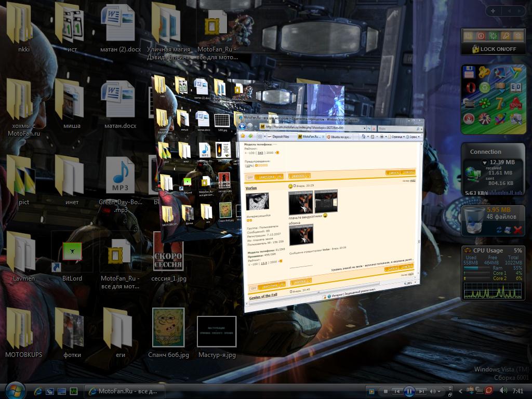Open the миша folder icon
The height and width of the screenshot is (399, 532).
70,99
